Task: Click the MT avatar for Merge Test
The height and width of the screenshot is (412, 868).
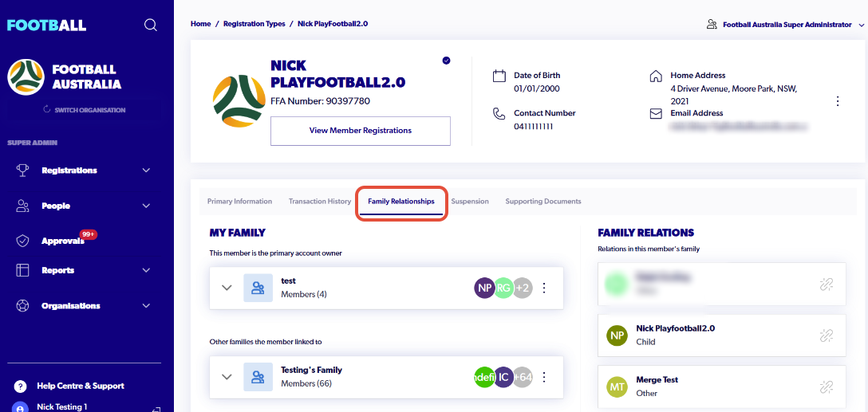Action: tap(617, 386)
